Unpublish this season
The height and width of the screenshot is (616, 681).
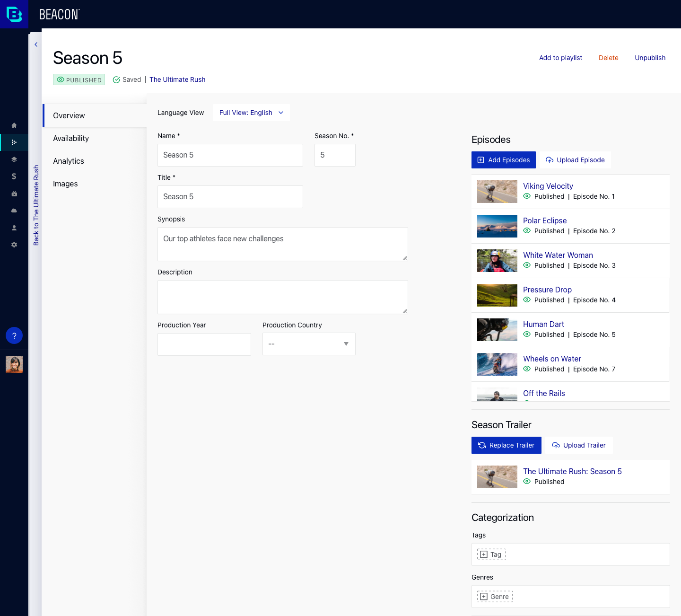click(650, 58)
